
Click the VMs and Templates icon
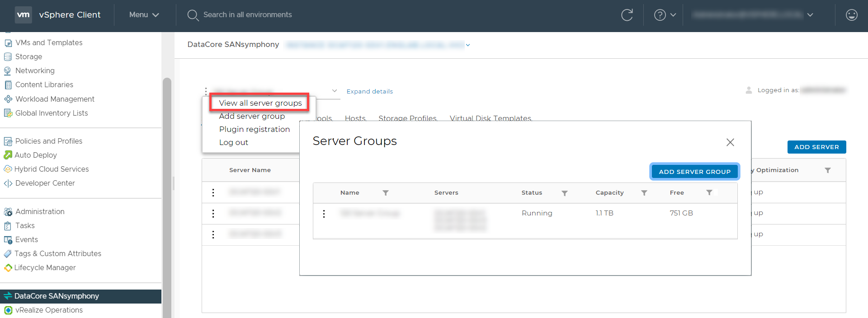coord(8,43)
